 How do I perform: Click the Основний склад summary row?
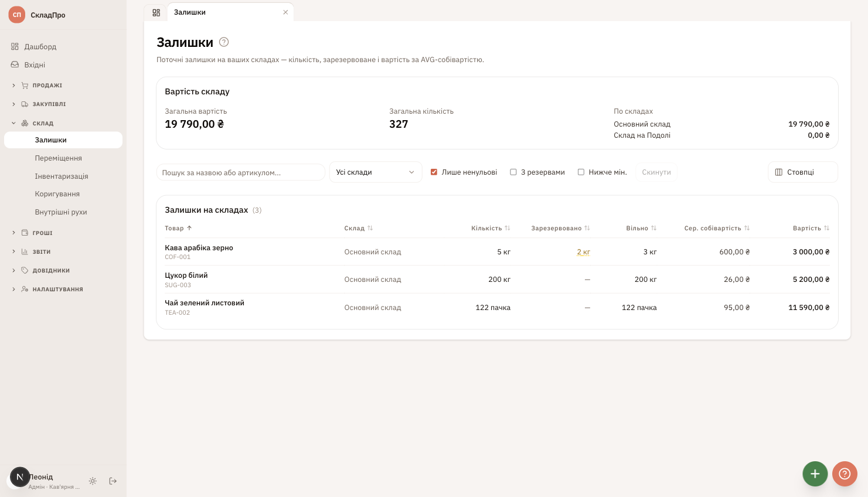(721, 124)
